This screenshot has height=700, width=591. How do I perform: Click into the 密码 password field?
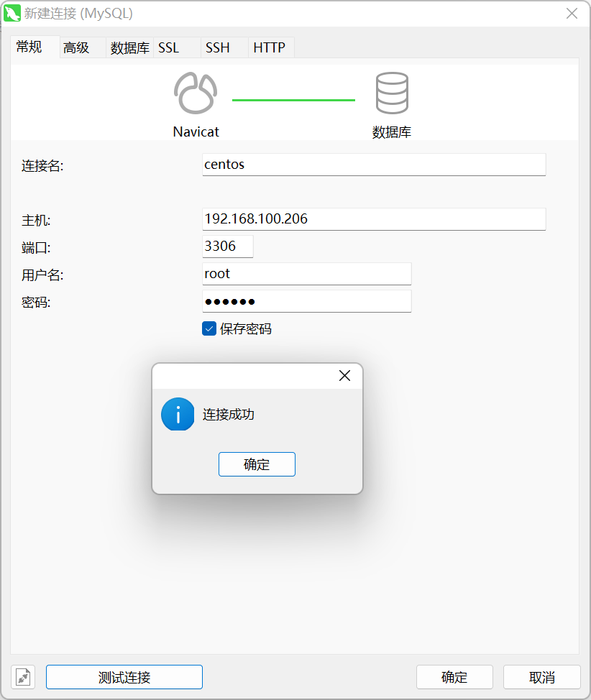click(x=306, y=301)
